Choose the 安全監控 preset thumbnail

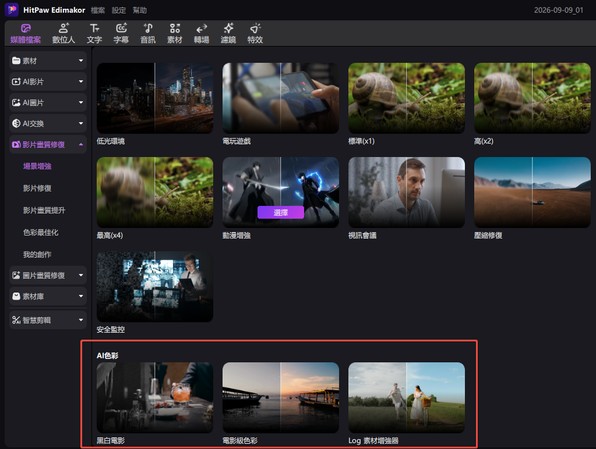tap(155, 286)
